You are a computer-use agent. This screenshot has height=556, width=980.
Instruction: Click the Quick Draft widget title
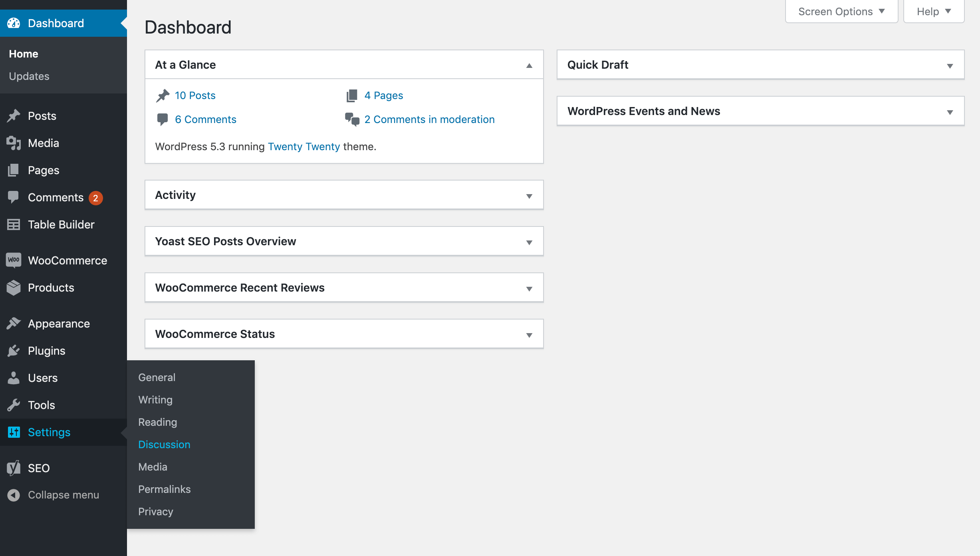pyautogui.click(x=598, y=65)
